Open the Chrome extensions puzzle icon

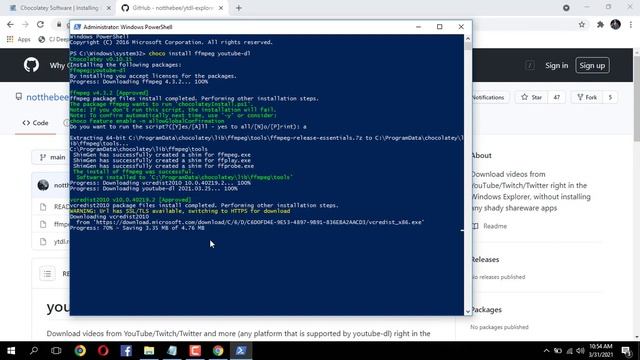coord(600,24)
